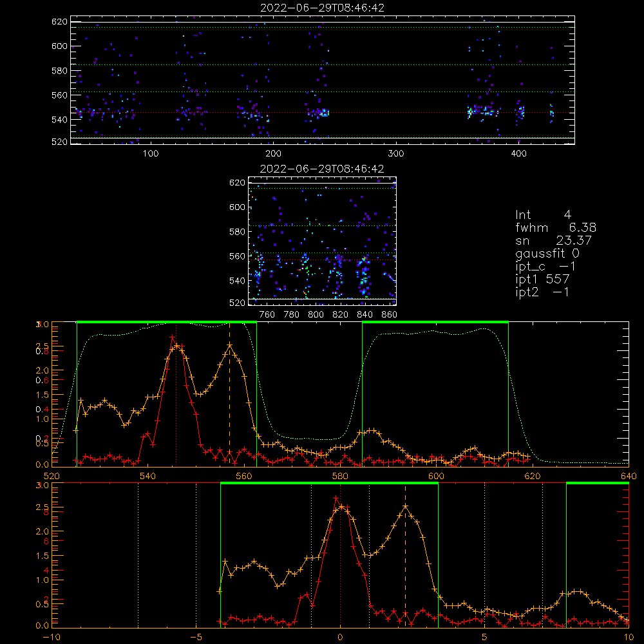Screen dimensions: 644x644
Task: Click the timestamp title above the small middle image
Action: (x=322, y=169)
